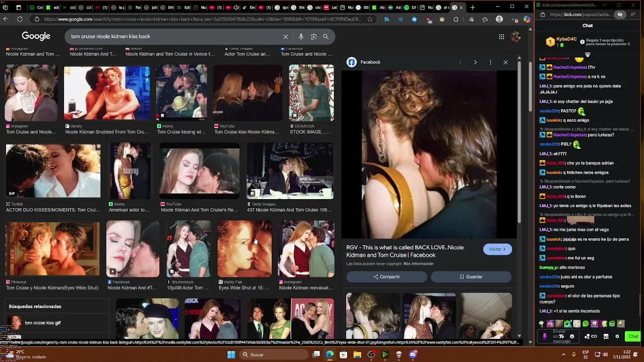Screen dimensions: 644x362
Task: Click into the Google search input
Action: [x=174, y=37]
